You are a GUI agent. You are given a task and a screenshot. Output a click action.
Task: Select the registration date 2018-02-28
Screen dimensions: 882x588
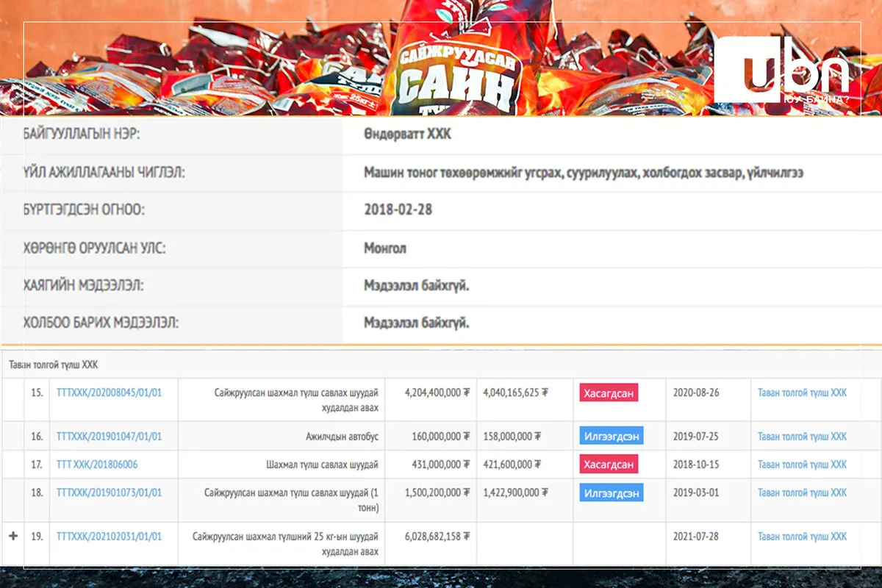398,209
